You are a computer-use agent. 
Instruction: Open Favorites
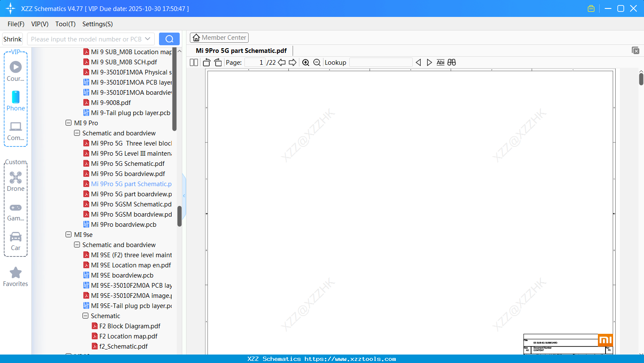(x=16, y=277)
